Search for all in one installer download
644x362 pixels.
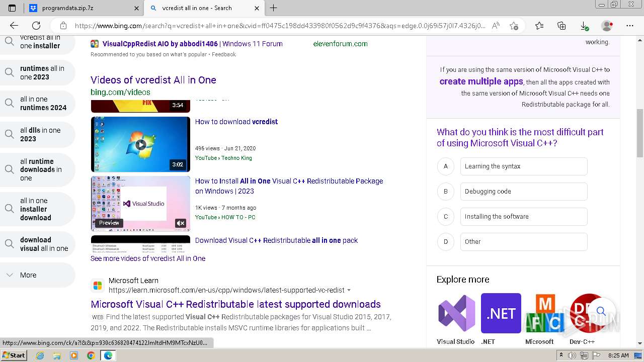coord(37,209)
